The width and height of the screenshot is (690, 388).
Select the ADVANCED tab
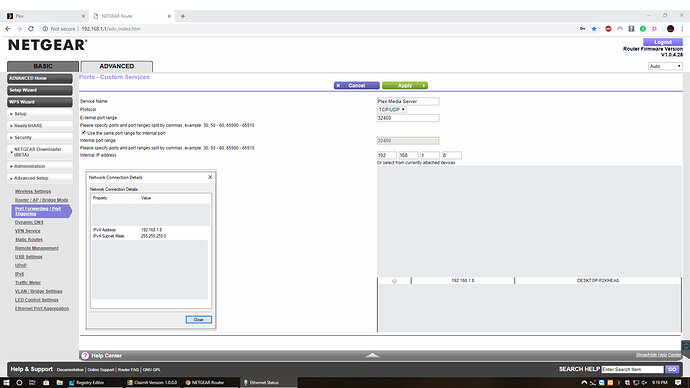click(117, 66)
